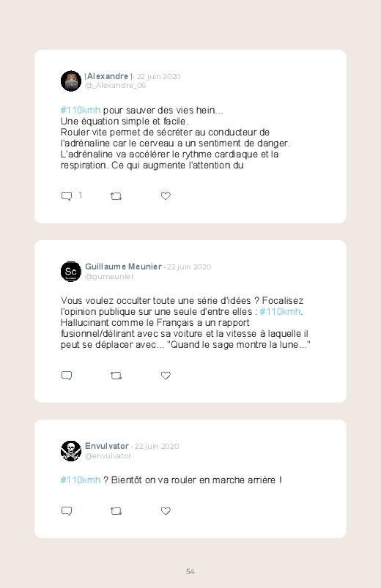Reply to Envulvator's tweet
The height and width of the screenshot is (588, 381).
pyautogui.click(x=67, y=511)
